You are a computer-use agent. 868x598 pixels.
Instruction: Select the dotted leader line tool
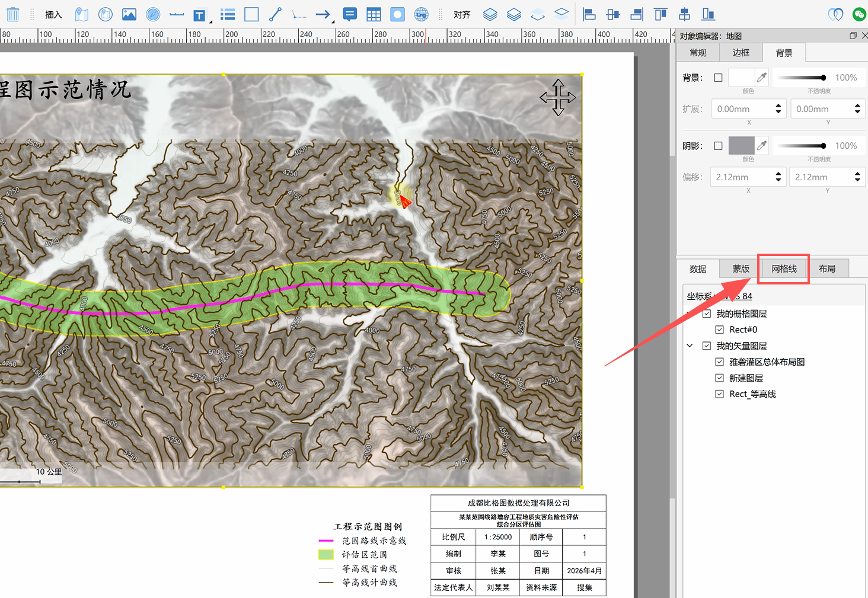point(299,15)
